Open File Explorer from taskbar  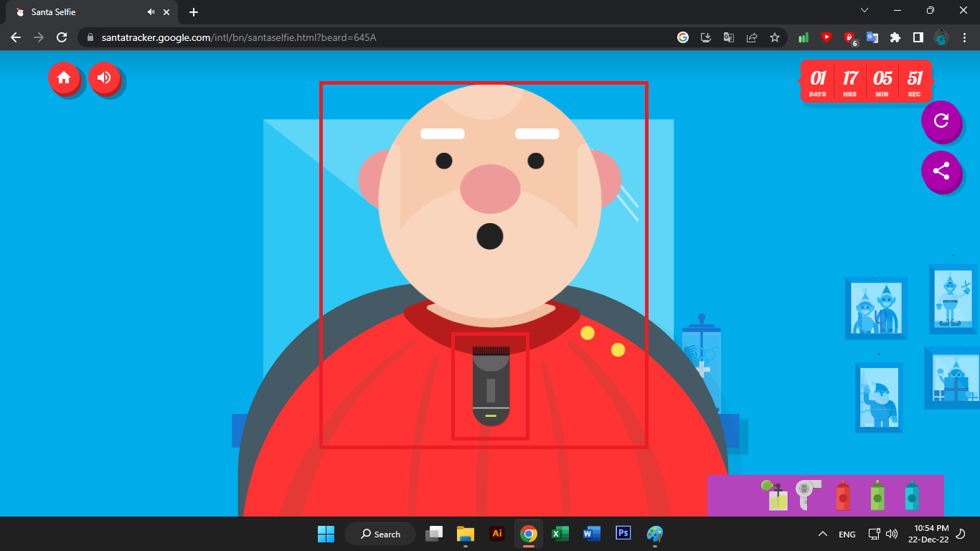tap(466, 534)
